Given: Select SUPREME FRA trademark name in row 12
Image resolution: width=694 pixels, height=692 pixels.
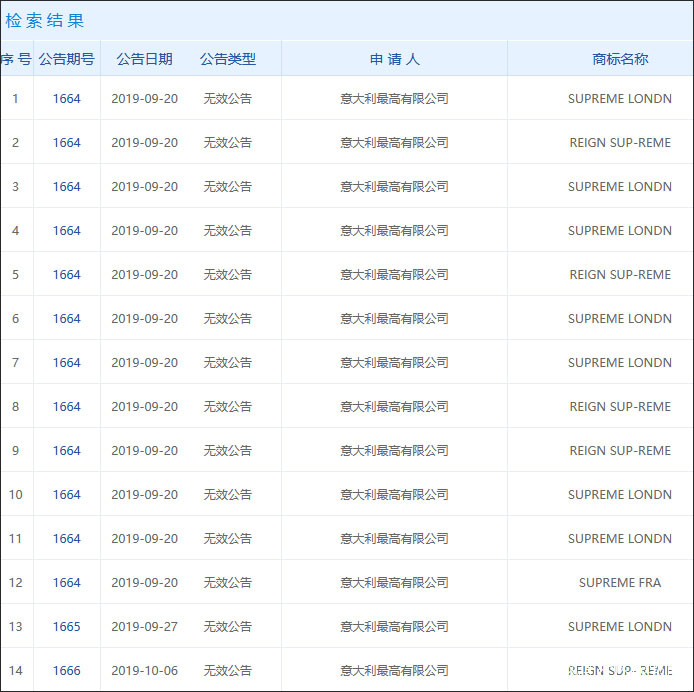Looking at the screenshot, I should pyautogui.click(x=620, y=582).
